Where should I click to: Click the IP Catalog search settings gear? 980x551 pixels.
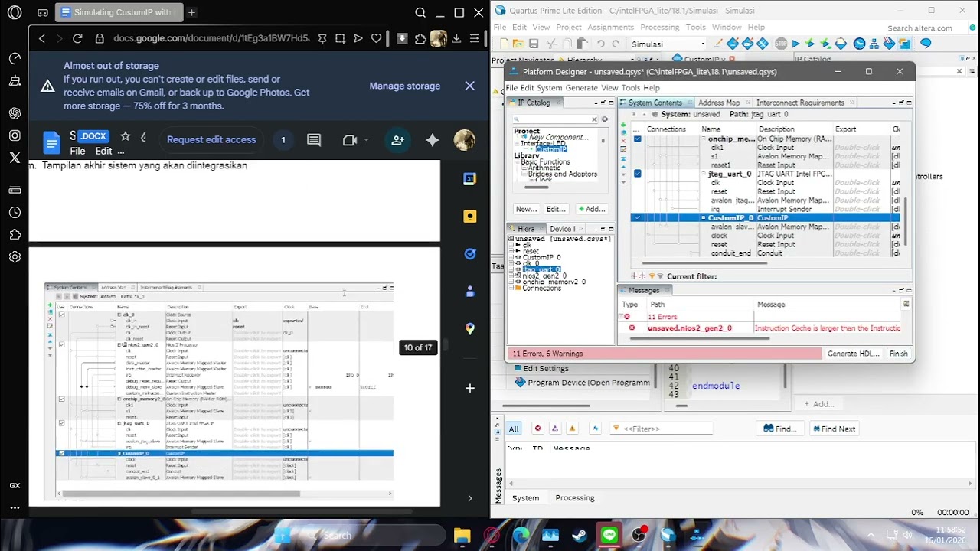point(604,119)
